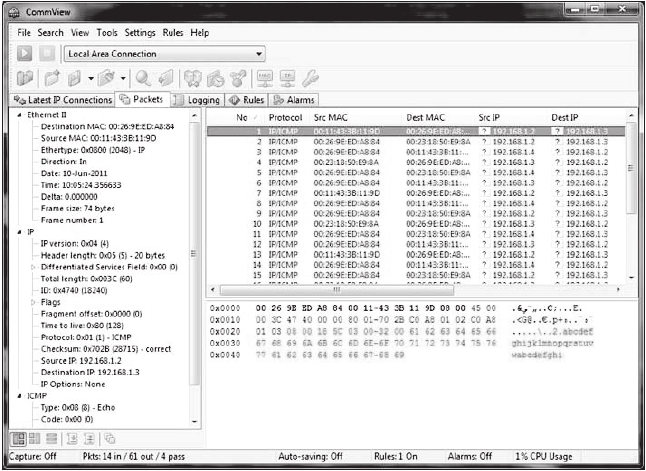Viewport: 646px width, 471px height.
Task: Click the floppy disk save toolbar icon
Action: tap(75, 78)
